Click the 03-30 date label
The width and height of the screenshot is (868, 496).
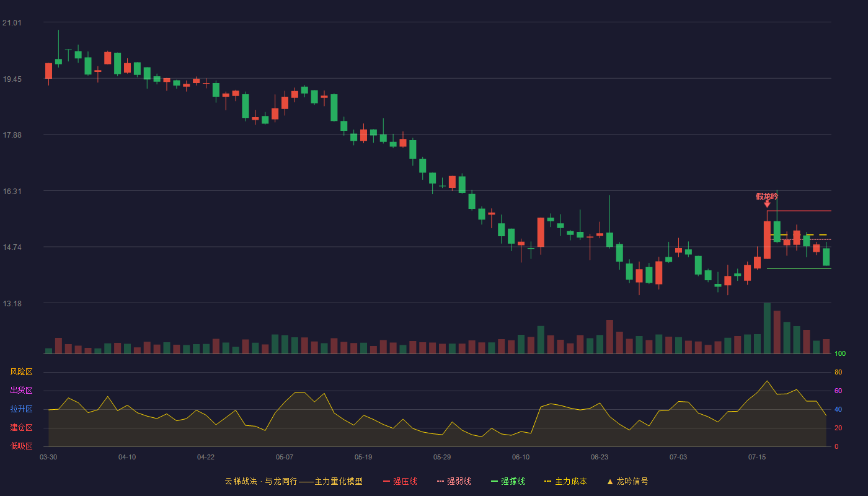pyautogui.click(x=48, y=457)
